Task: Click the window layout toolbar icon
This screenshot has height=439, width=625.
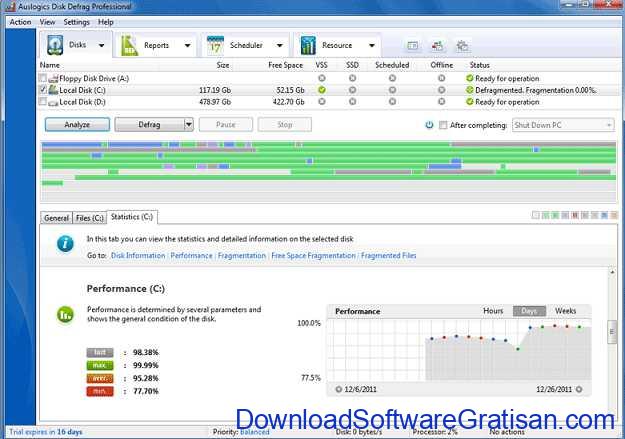Action: (413, 46)
